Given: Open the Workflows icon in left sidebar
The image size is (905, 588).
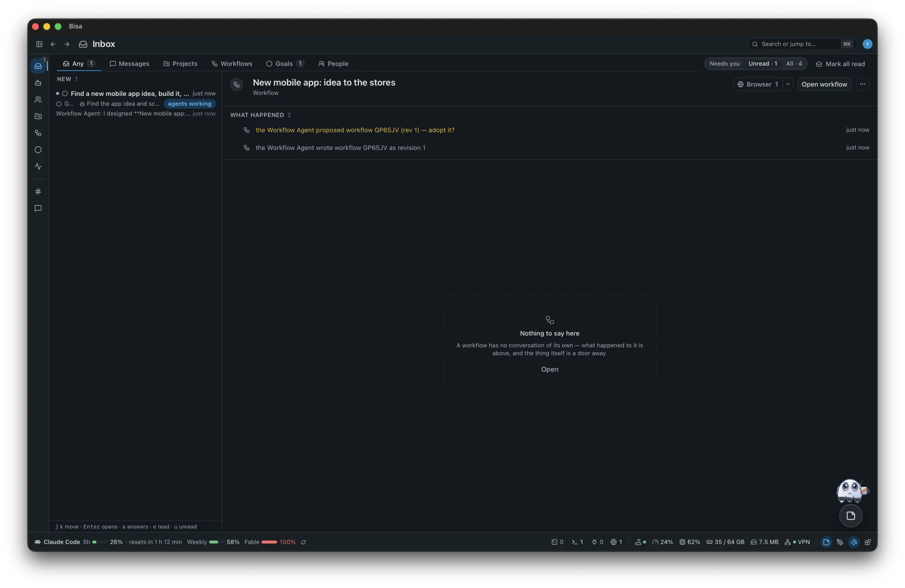Looking at the screenshot, I should pos(38,133).
